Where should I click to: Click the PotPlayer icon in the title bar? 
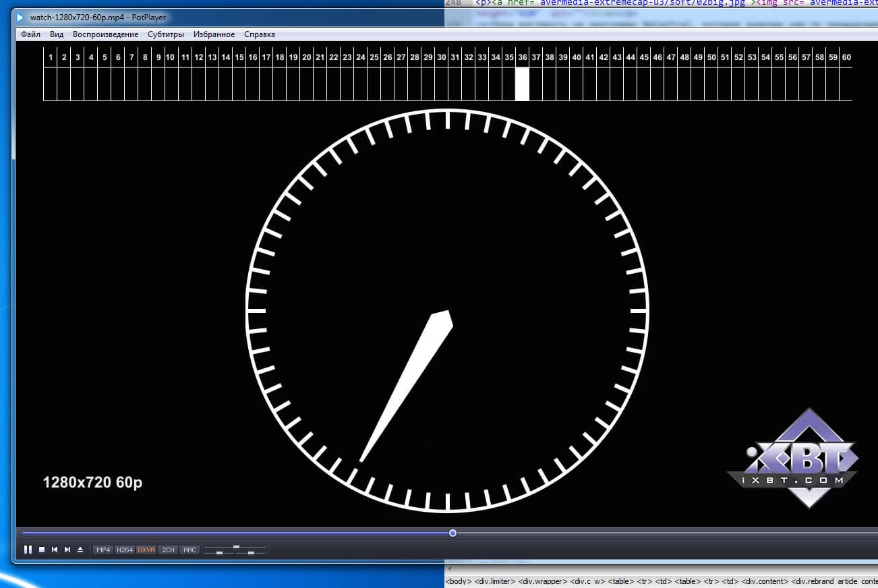click(22, 17)
